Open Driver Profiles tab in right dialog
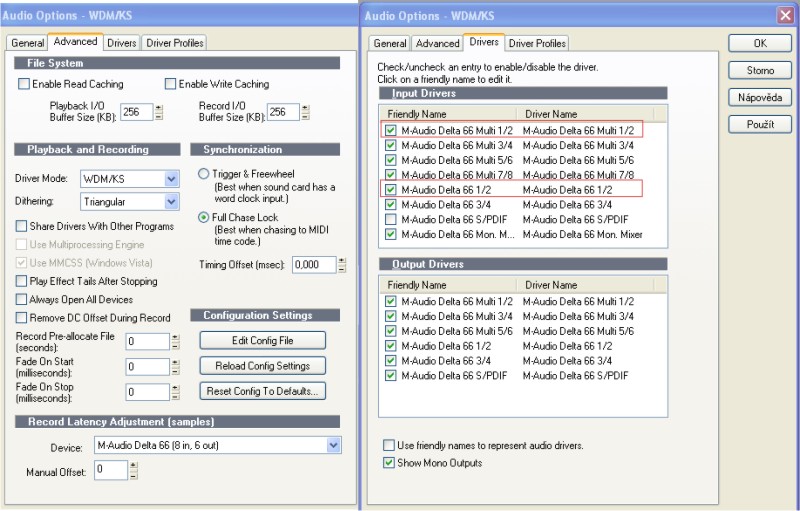This screenshot has height=511, width=800. 537,43
